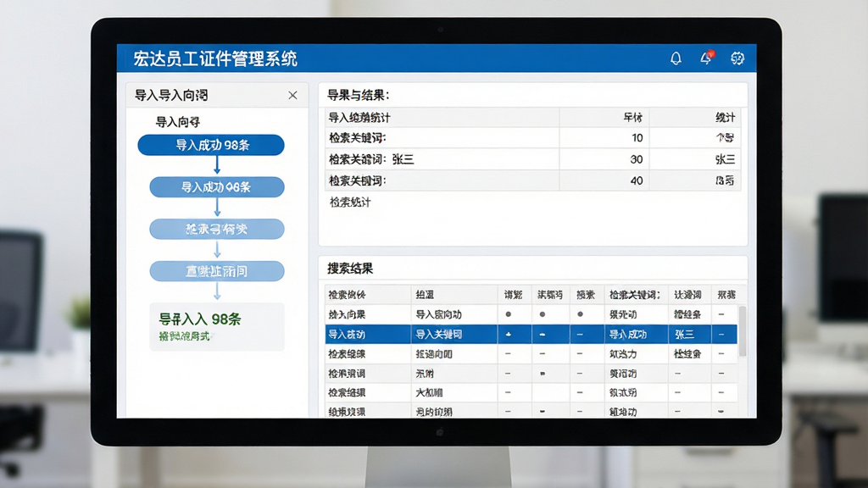The image size is (868, 488).
Task: Click the 导果与结果 panel heading
Action: coord(358,95)
